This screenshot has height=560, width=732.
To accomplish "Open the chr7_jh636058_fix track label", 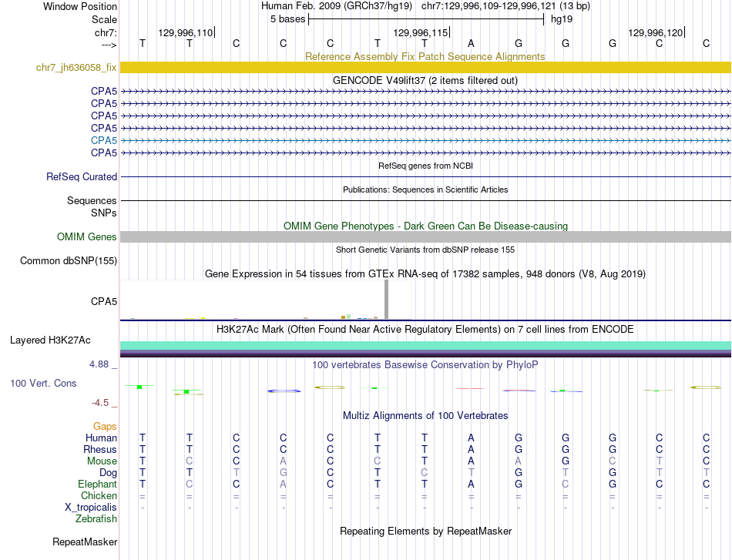I will click(x=76, y=67).
